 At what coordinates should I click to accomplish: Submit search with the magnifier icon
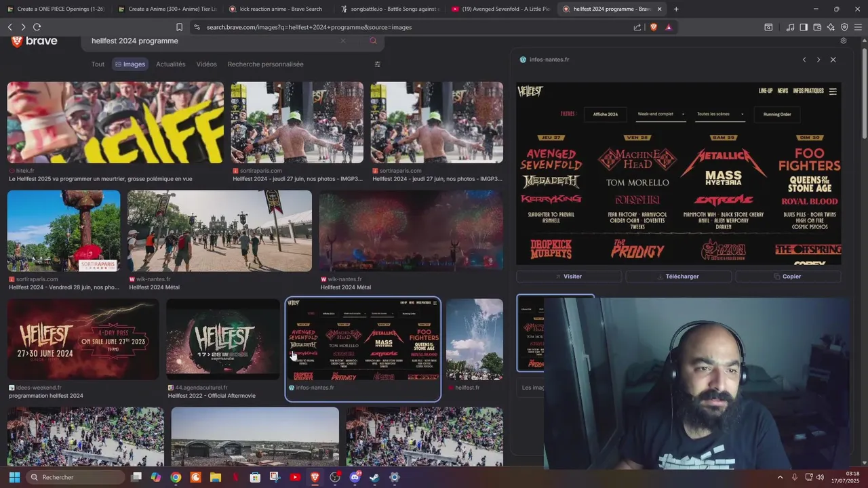tap(373, 41)
